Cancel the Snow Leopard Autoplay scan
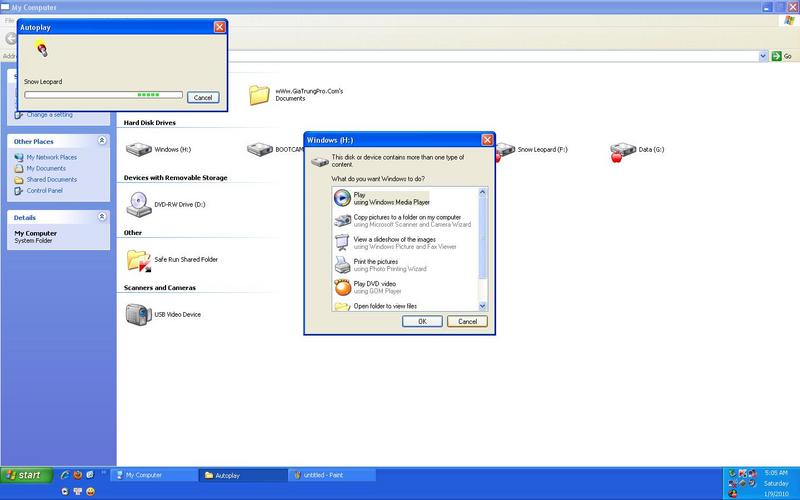The width and height of the screenshot is (800, 500). (202, 97)
